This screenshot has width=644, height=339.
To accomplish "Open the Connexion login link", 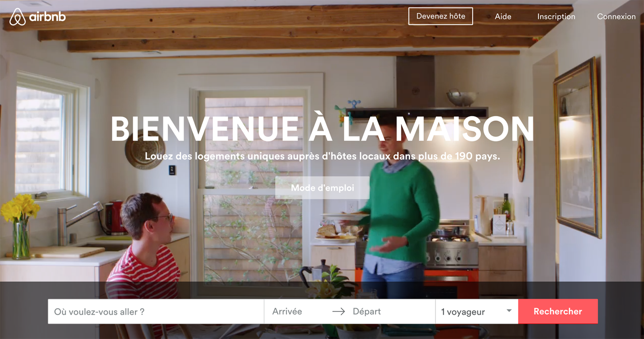I will tap(616, 16).
